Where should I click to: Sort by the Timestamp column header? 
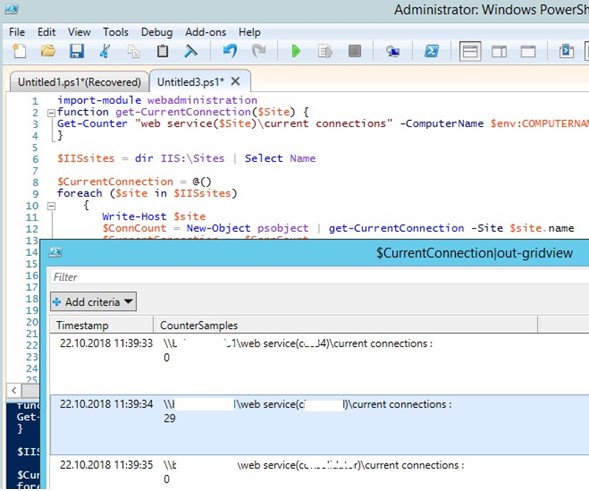pos(101,325)
